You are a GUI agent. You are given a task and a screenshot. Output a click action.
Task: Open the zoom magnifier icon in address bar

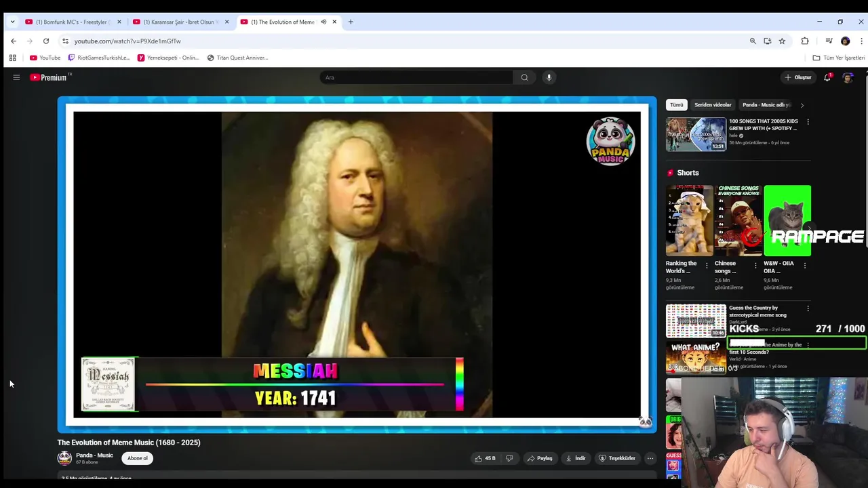tap(753, 41)
